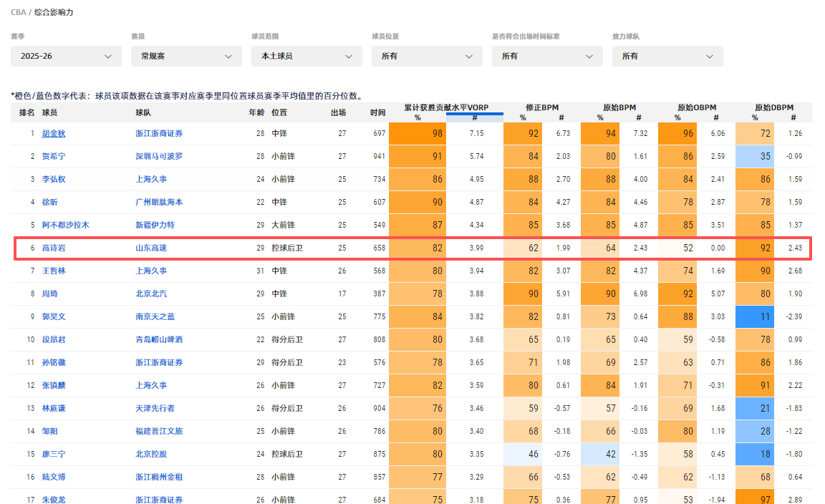Open team 深圳马可波罗 link

click(x=159, y=156)
